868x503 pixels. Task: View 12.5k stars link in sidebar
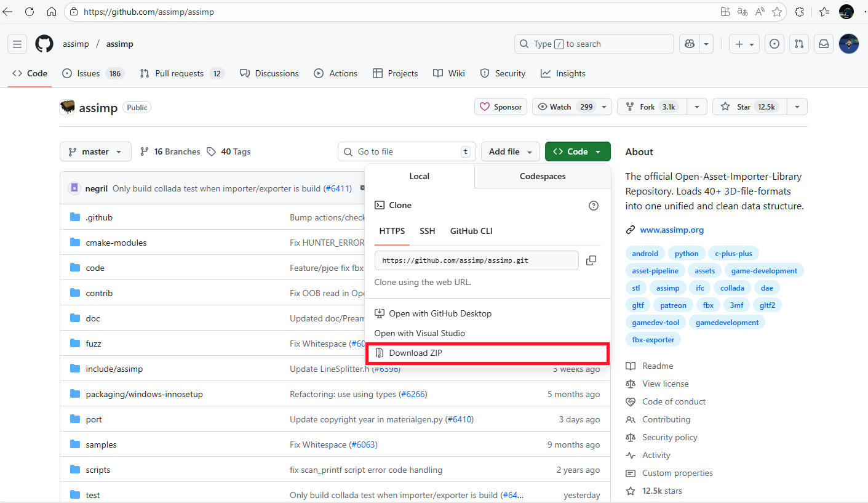pos(654,491)
